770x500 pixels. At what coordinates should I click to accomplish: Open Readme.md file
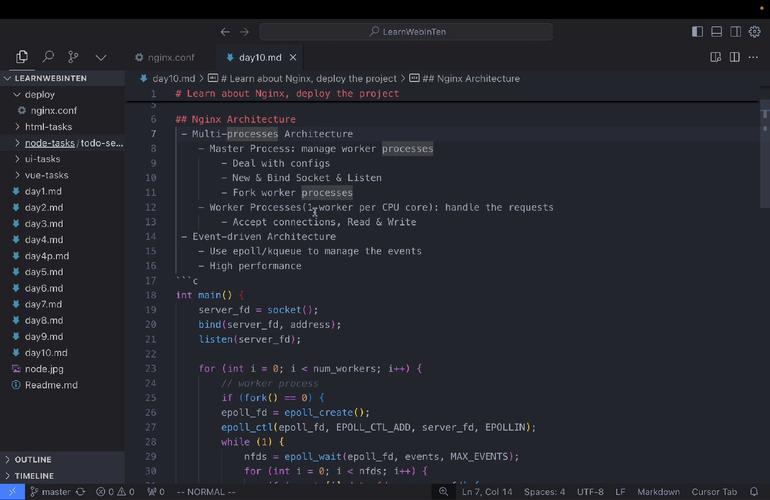tap(62, 385)
